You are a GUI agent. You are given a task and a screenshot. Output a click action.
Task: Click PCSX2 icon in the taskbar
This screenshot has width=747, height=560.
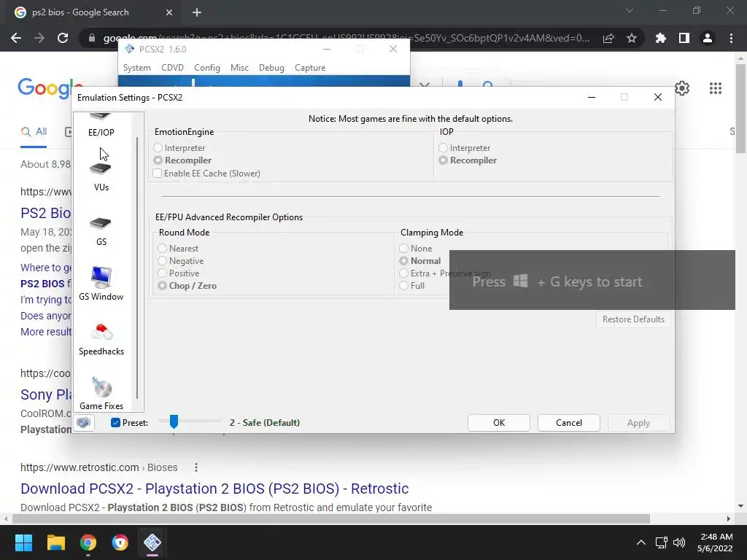152,542
